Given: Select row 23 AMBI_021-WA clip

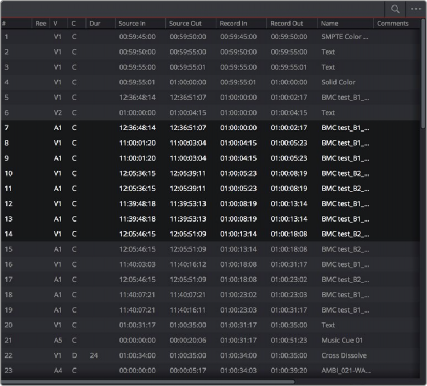Looking at the screenshot, I should [x=211, y=370].
